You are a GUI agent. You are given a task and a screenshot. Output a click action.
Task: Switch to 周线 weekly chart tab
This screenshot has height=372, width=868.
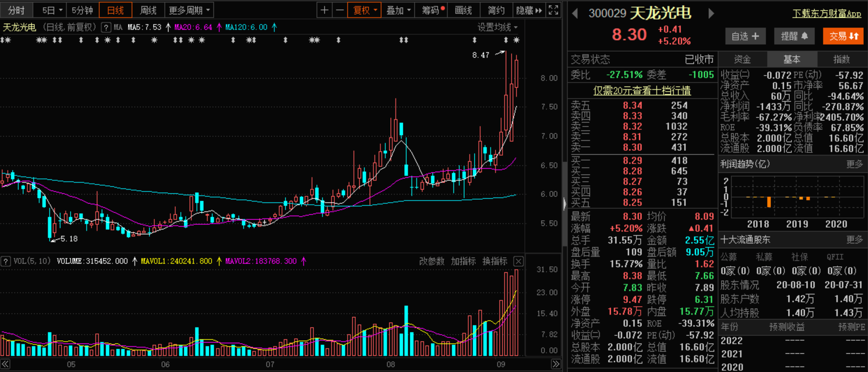coord(148,10)
